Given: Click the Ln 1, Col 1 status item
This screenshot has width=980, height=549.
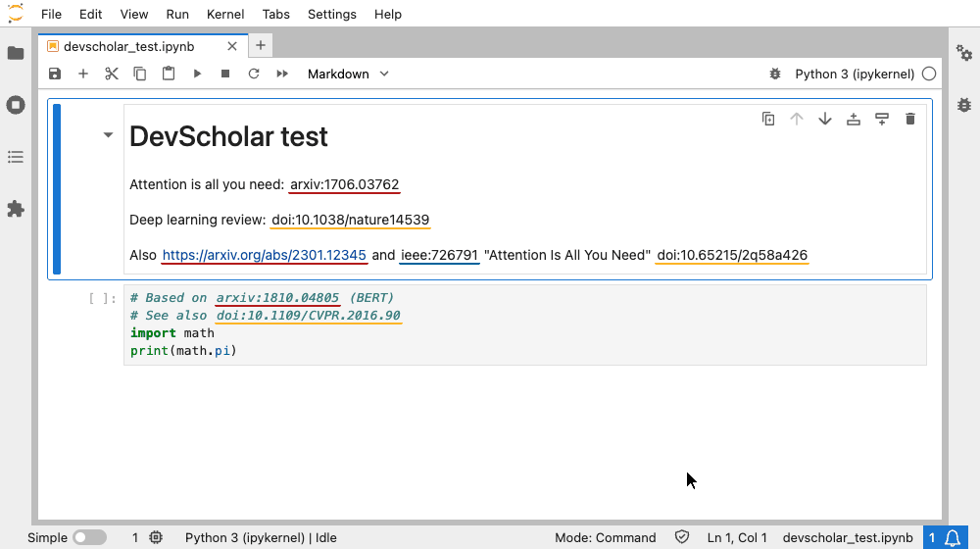Looking at the screenshot, I should [737, 538].
